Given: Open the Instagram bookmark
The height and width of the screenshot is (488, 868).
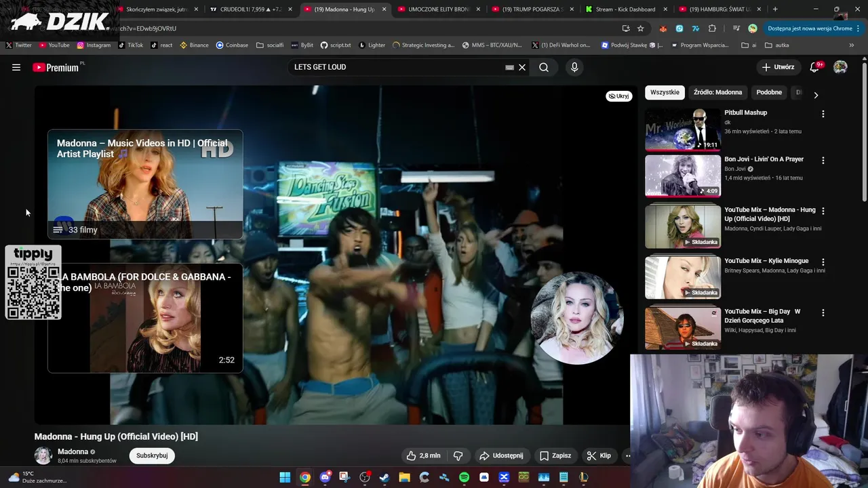Looking at the screenshot, I should pos(94,45).
